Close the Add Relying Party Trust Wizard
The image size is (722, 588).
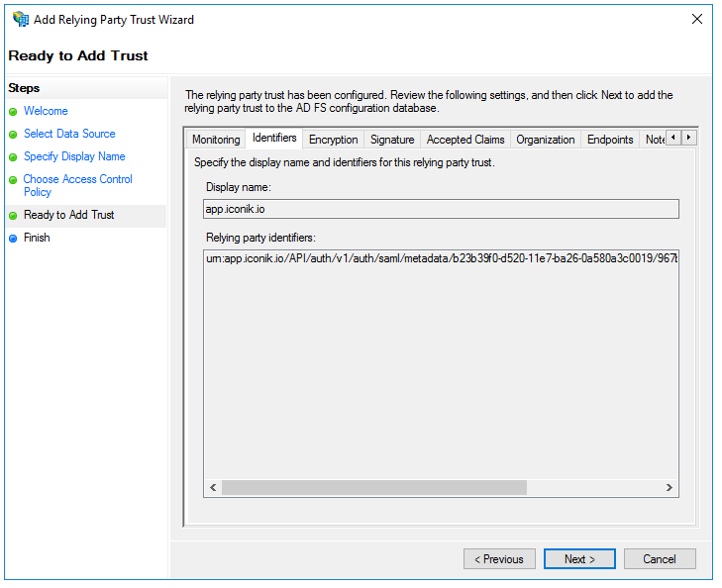coord(698,19)
